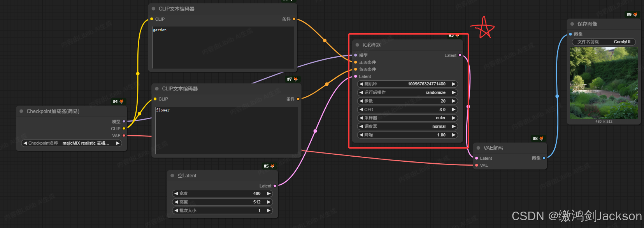This screenshot has height=228, width=644.
Task: Select next Checkpoint名称 via right arrow
Action: [x=118, y=143]
